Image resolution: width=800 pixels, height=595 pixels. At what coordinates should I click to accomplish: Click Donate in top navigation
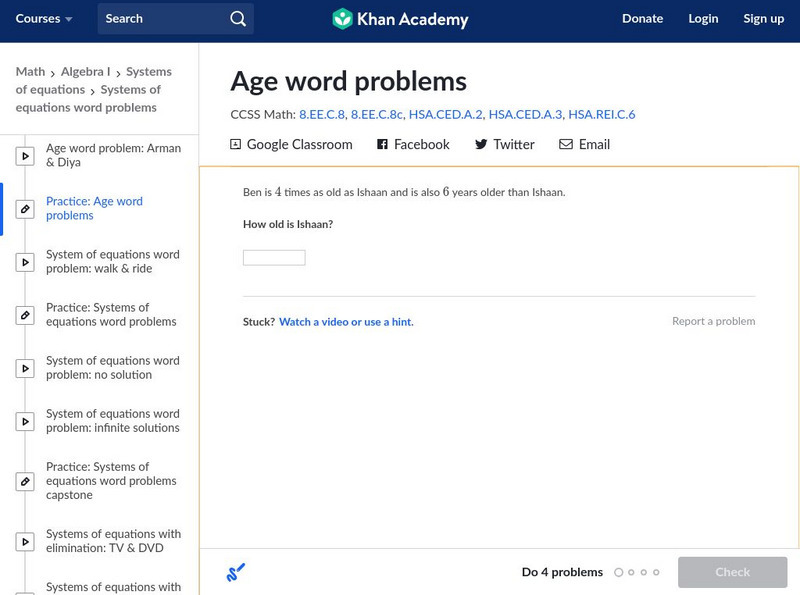(x=642, y=19)
